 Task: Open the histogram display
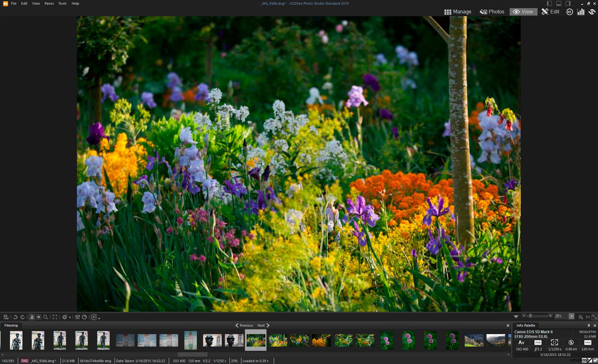tap(580, 12)
